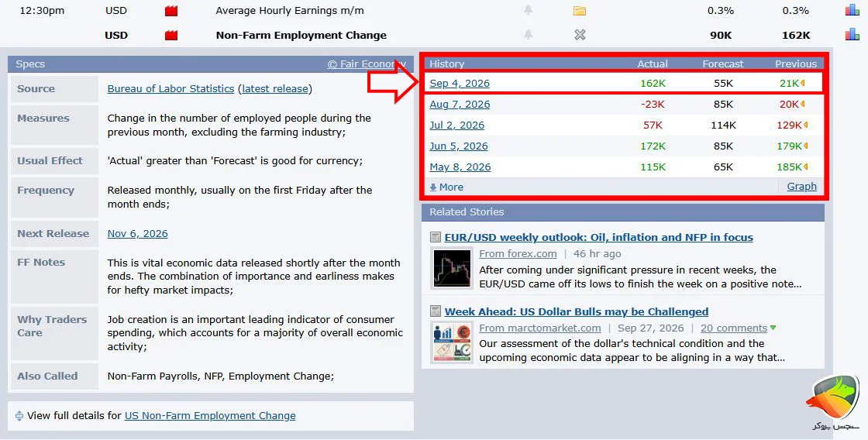The image size is (868, 440).
Task: Expand the 20 comments green dropdown arrow
Action: click(773, 328)
